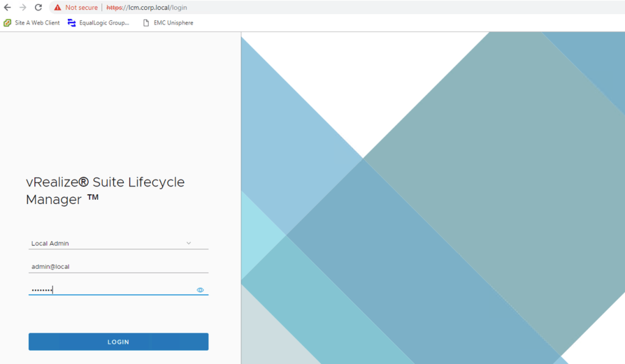The width and height of the screenshot is (625, 364).
Task: Click the browser back arrow
Action: (x=7, y=7)
